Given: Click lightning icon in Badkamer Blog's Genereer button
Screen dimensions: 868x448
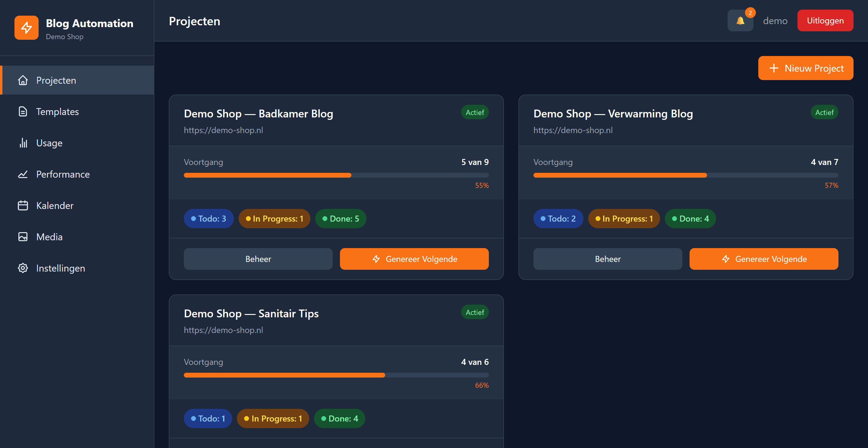Looking at the screenshot, I should click(376, 259).
